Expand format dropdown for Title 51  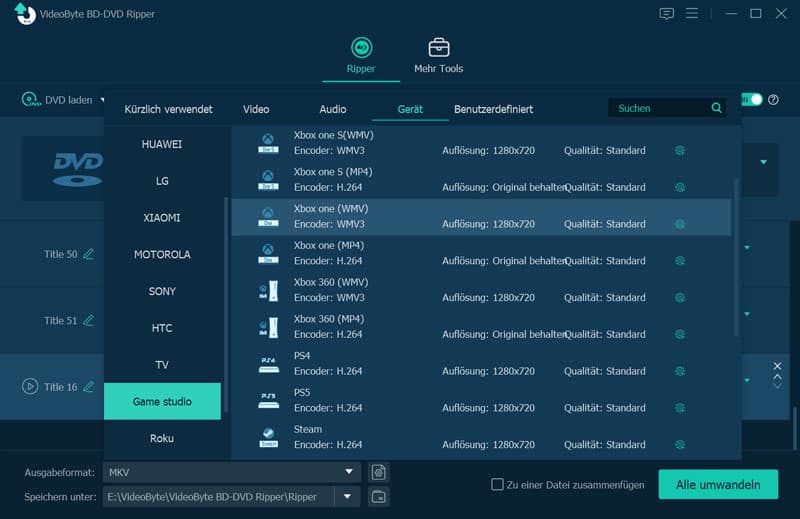point(747,314)
